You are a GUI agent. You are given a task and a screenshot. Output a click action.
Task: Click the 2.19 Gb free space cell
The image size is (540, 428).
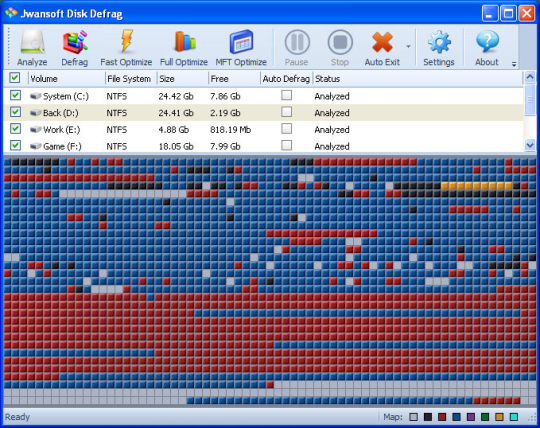(225, 113)
